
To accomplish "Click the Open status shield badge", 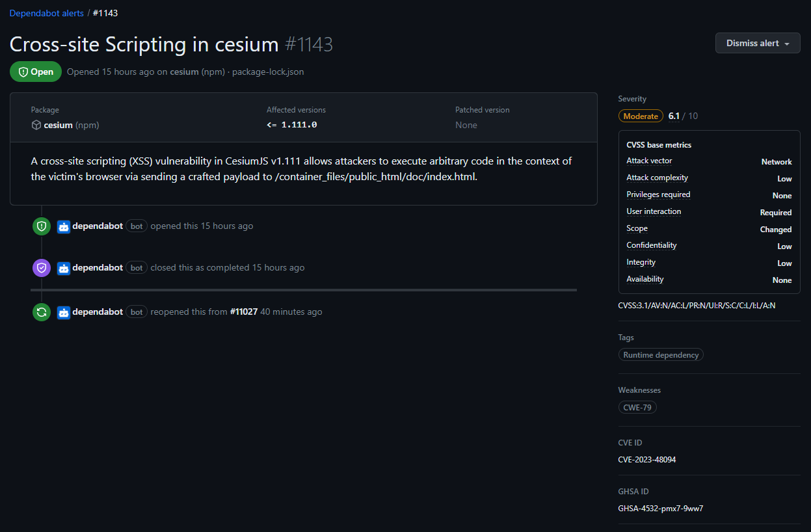I will (x=35, y=72).
